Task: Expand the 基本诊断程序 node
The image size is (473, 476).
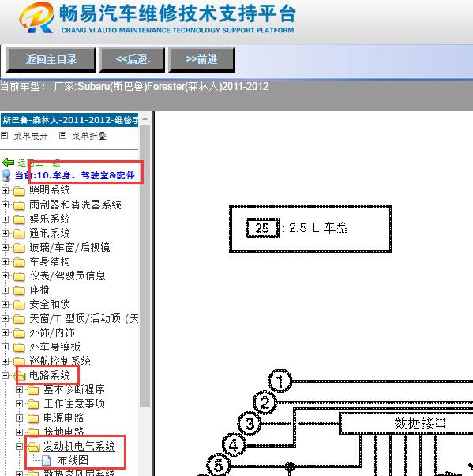Action: [x=19, y=389]
